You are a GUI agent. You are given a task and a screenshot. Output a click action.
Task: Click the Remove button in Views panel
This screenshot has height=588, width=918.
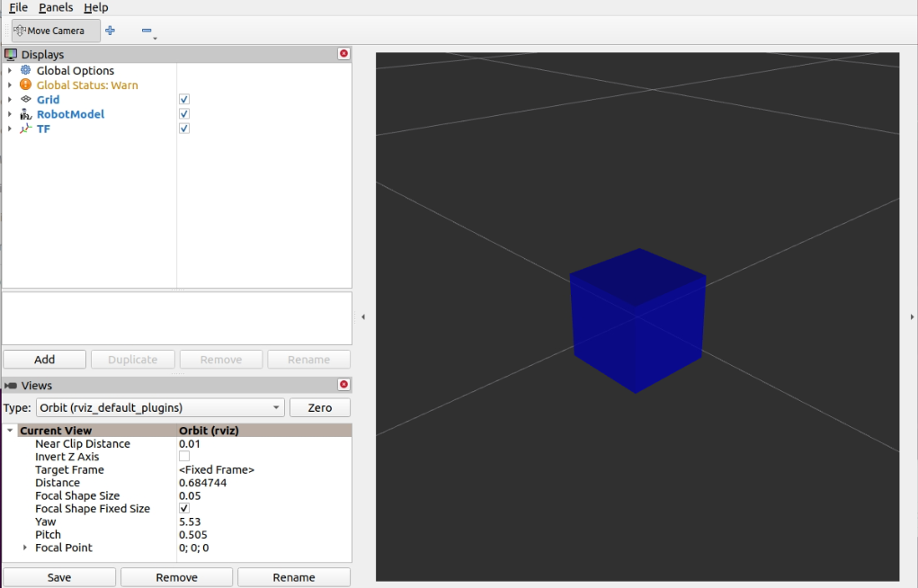pos(177,577)
